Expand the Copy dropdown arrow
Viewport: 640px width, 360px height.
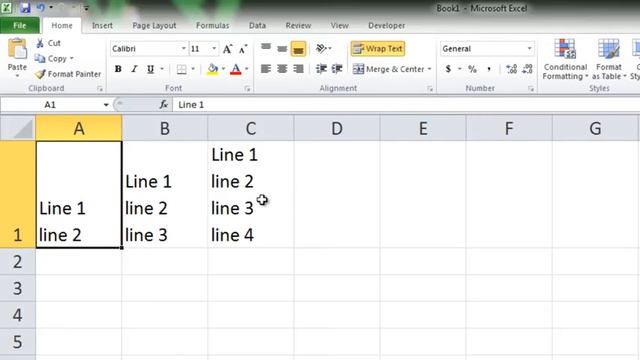[72, 58]
